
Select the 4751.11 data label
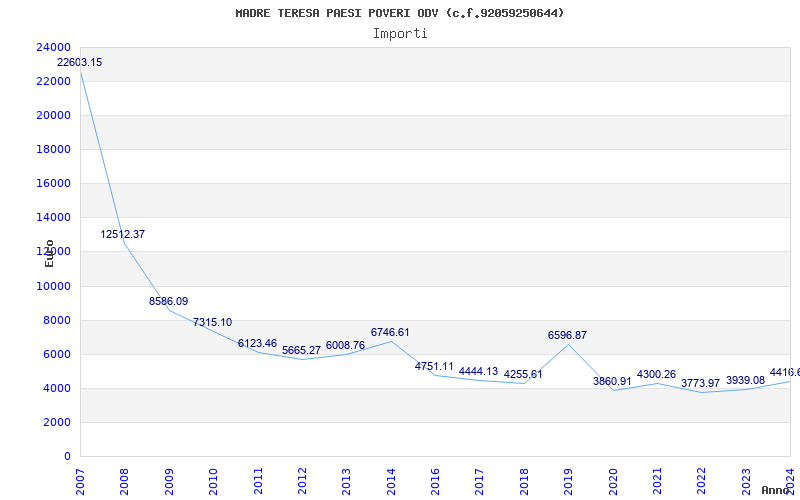coord(434,366)
